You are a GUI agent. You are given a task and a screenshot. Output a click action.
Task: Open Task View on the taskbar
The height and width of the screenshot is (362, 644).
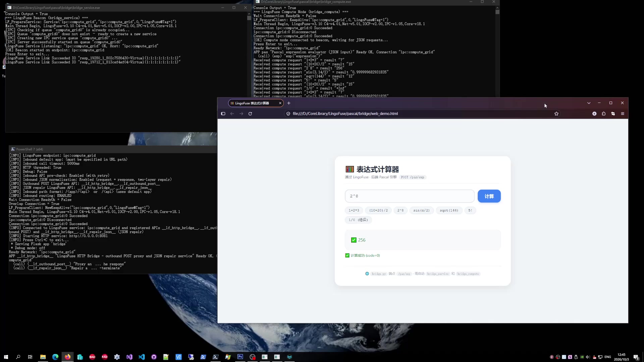[x=30, y=357]
